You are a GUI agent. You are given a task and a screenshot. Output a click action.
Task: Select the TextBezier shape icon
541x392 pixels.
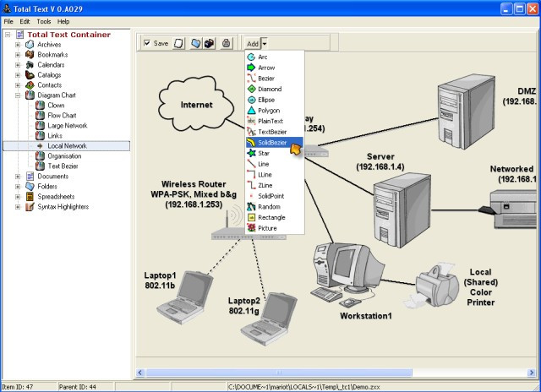252,132
